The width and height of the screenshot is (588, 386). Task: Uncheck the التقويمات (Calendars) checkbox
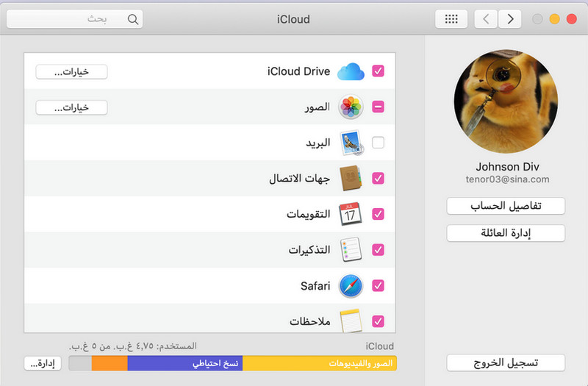click(x=378, y=214)
